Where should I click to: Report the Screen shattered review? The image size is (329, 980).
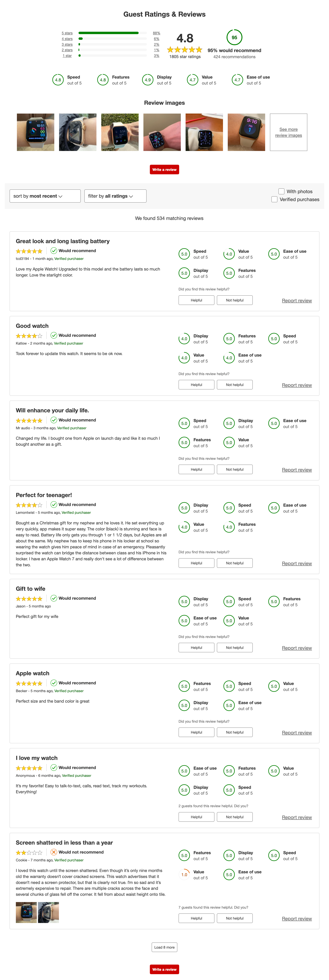click(x=297, y=918)
